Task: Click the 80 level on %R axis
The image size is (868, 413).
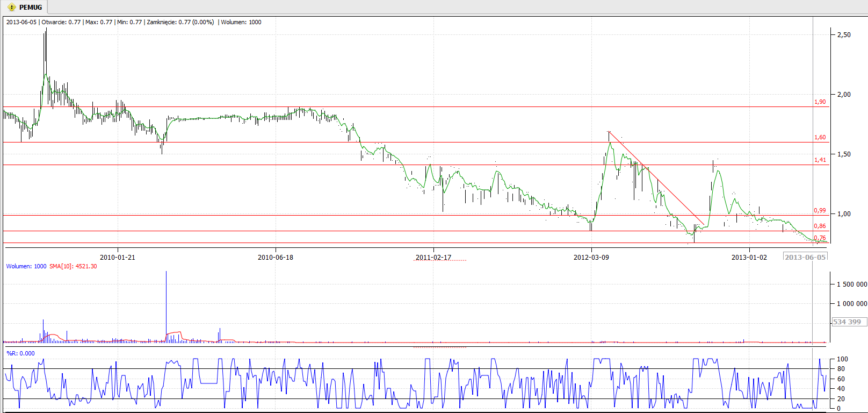Action: [x=841, y=368]
